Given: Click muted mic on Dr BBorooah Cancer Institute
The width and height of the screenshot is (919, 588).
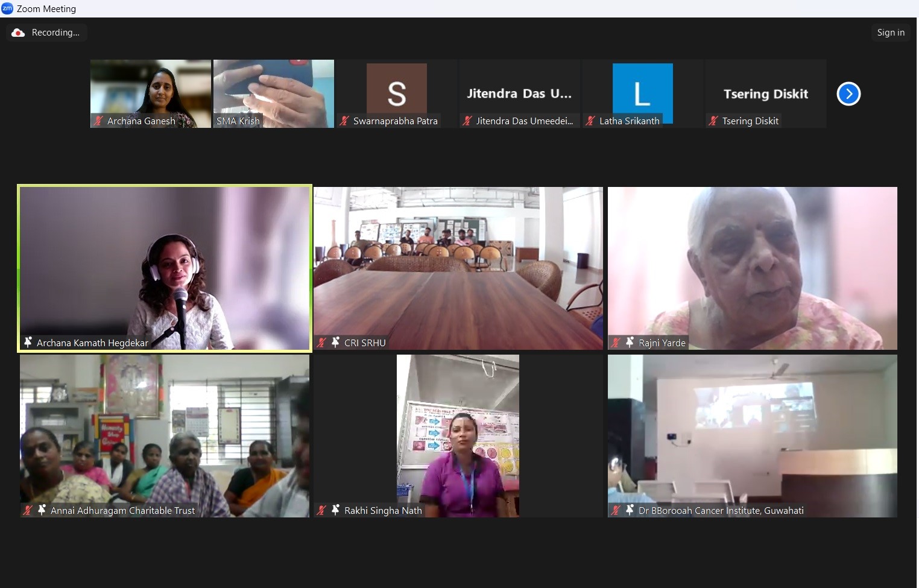Looking at the screenshot, I should tap(616, 510).
